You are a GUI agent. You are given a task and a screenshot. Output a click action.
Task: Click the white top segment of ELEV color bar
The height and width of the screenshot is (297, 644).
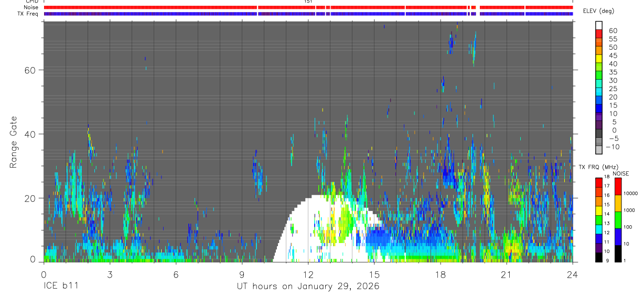[599, 25]
